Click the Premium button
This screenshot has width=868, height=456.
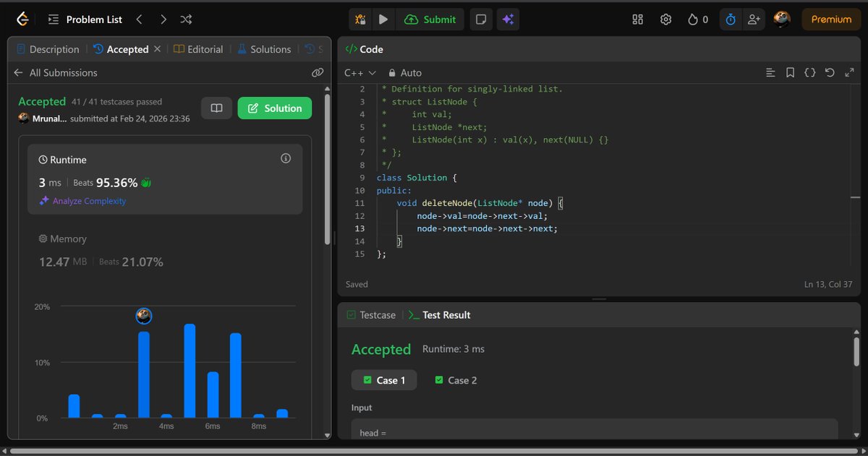point(831,20)
